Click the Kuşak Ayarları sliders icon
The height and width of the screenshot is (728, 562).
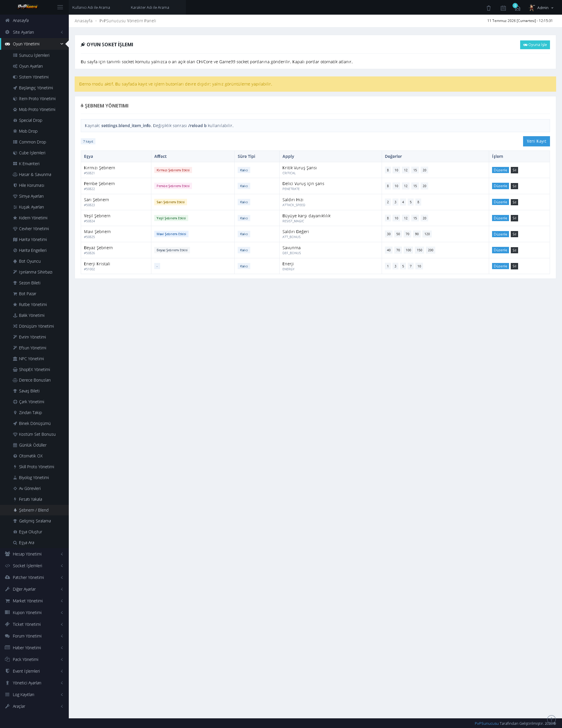[x=15, y=207]
